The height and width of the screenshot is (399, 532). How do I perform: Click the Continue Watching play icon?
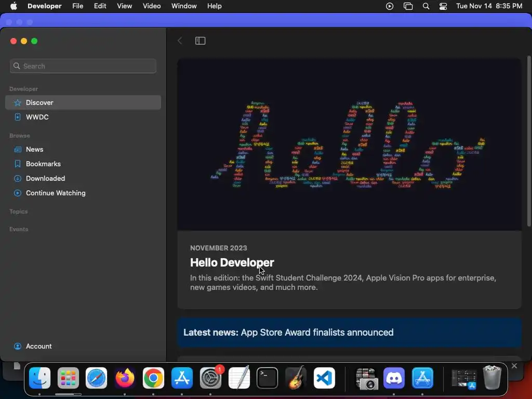(x=18, y=193)
